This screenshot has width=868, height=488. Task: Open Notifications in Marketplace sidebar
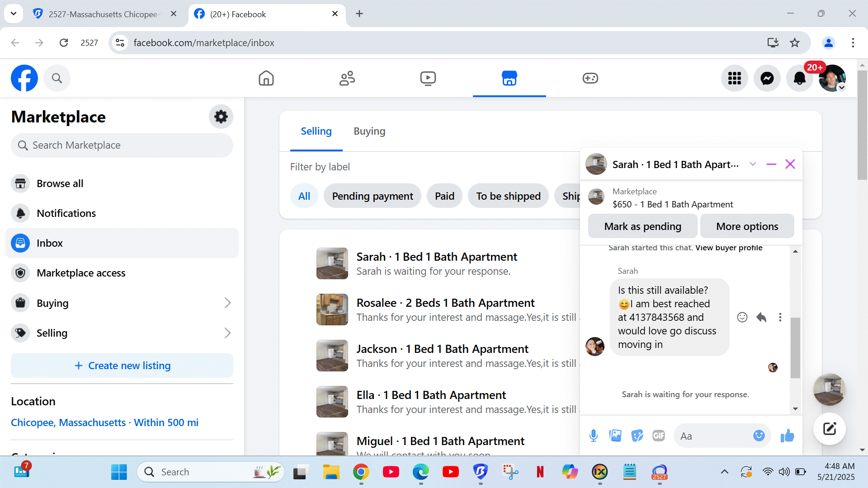pos(122,213)
